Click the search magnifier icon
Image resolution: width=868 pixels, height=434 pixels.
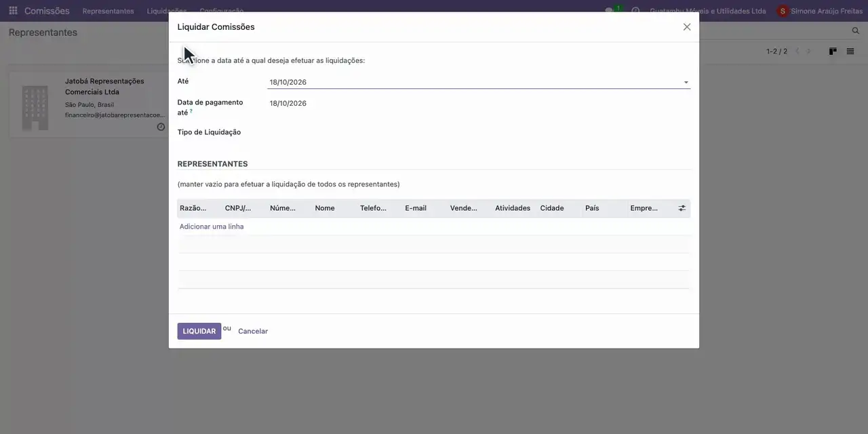pos(856,31)
